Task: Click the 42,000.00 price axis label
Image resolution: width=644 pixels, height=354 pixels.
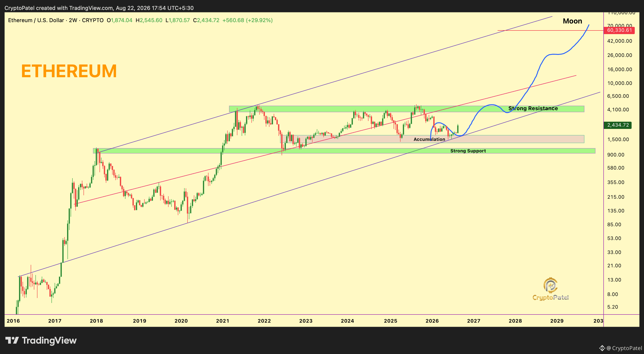Action: [x=620, y=41]
